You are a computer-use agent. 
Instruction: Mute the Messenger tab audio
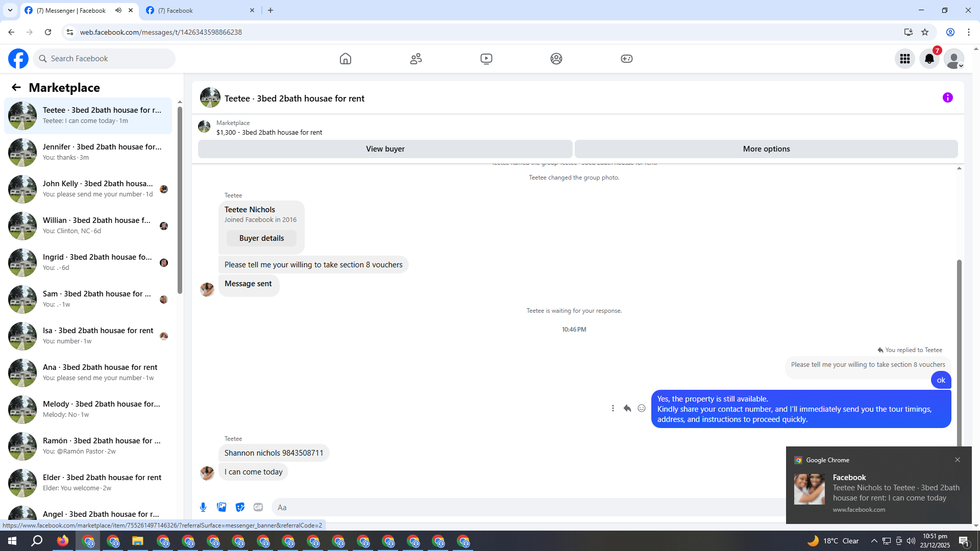coord(118,10)
